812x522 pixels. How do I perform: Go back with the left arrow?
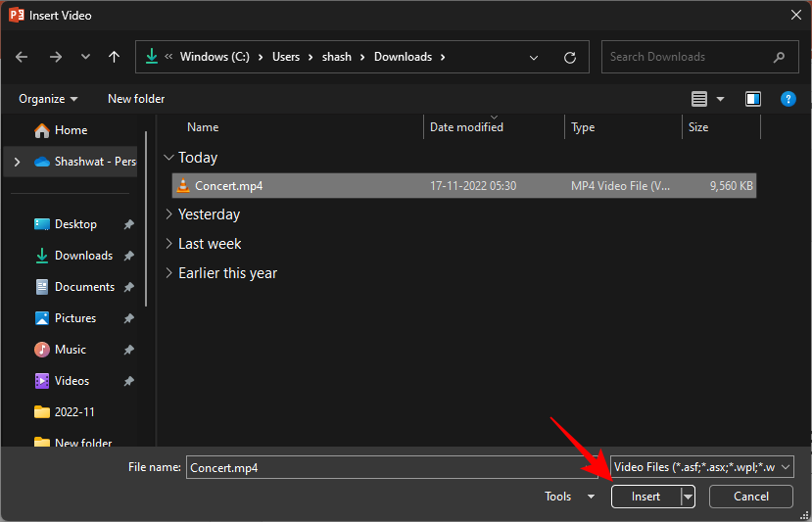[22, 57]
